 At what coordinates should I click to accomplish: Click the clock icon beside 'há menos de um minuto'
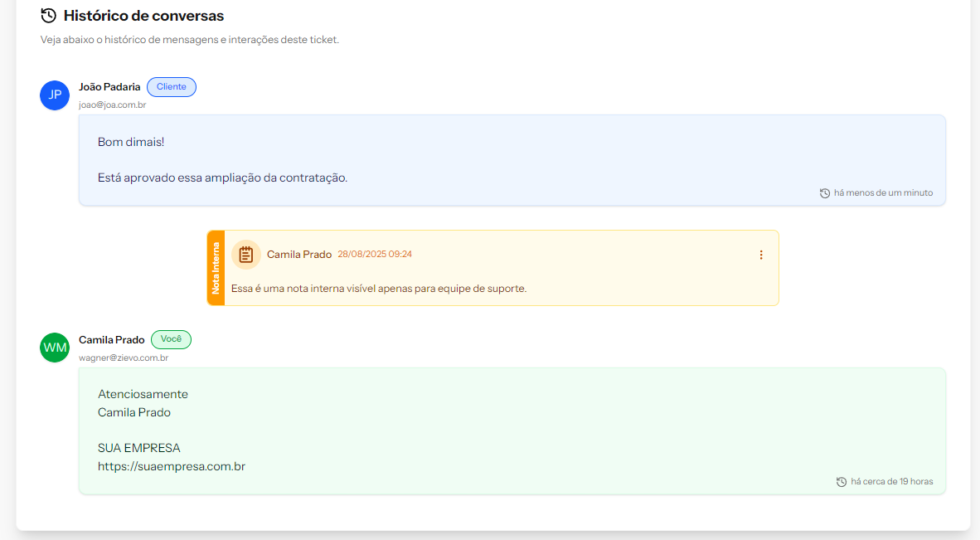pyautogui.click(x=825, y=193)
